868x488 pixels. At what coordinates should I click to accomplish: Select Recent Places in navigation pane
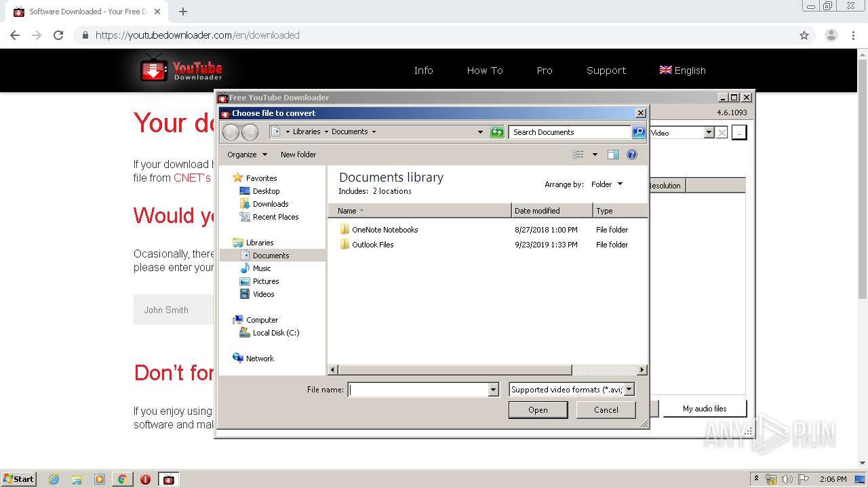tap(275, 217)
